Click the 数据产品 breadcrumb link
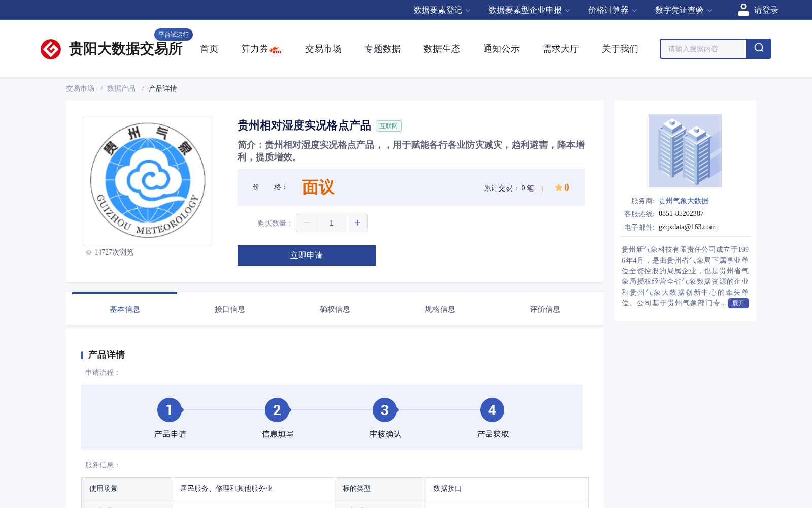812x508 pixels. tap(121, 88)
